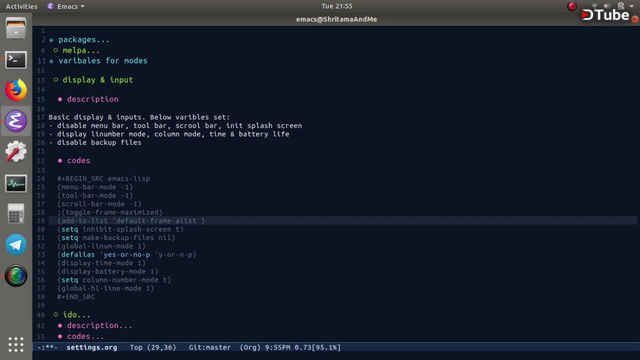640x360 pixels.
Task: Open the camera lens app in the dock
Action: click(x=16, y=276)
